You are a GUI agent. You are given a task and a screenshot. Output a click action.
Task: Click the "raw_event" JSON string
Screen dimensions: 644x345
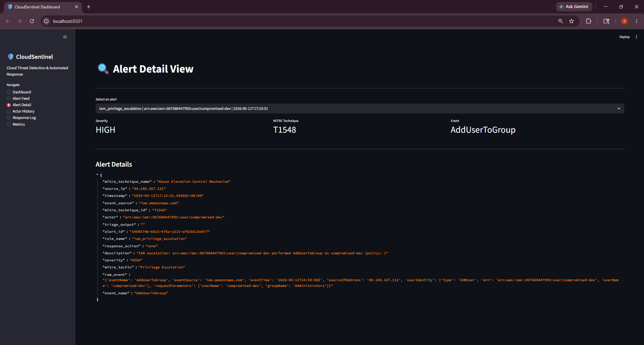(x=360, y=283)
